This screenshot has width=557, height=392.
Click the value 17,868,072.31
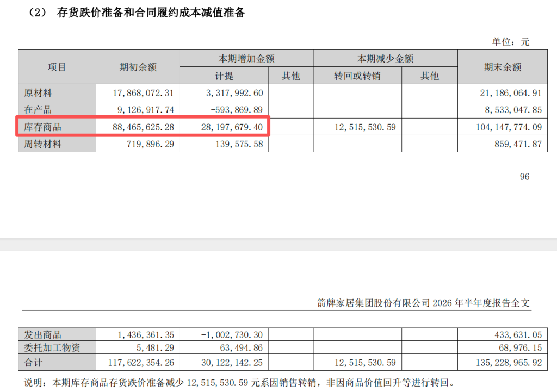(144, 93)
